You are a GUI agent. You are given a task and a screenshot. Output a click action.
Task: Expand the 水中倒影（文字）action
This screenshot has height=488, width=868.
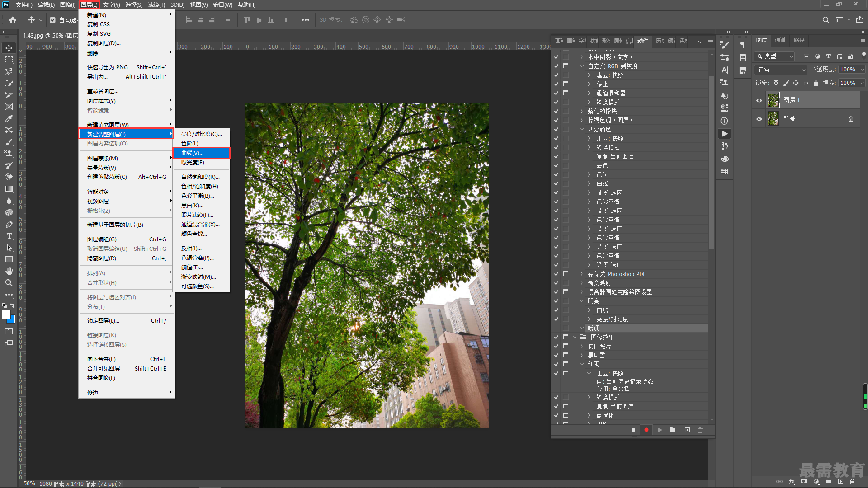(x=582, y=57)
